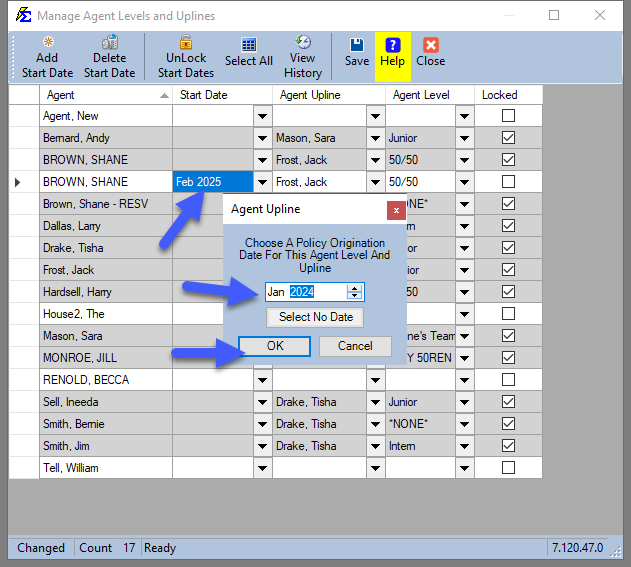Maximize the Manage Agent Levels window
Screen dimensions: 631x567
click(554, 15)
